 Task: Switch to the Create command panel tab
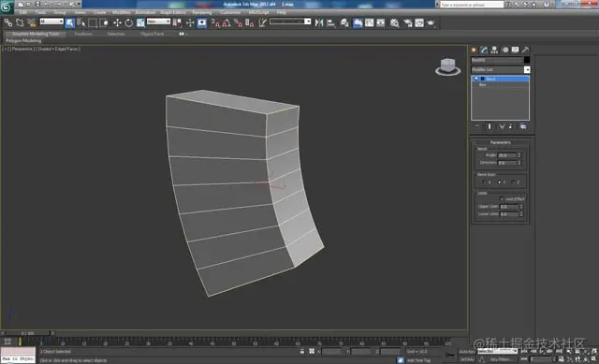point(474,50)
